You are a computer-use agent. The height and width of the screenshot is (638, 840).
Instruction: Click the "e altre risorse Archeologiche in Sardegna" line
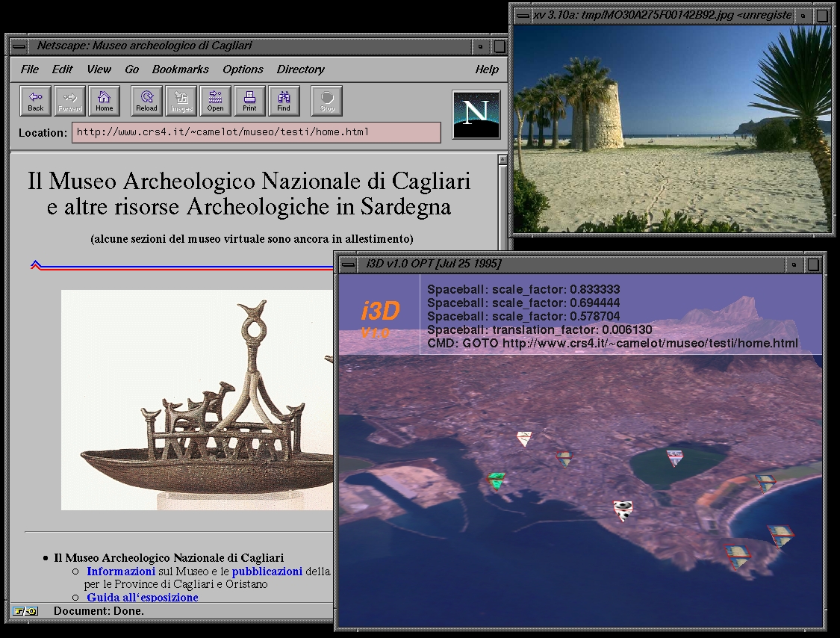249,207
